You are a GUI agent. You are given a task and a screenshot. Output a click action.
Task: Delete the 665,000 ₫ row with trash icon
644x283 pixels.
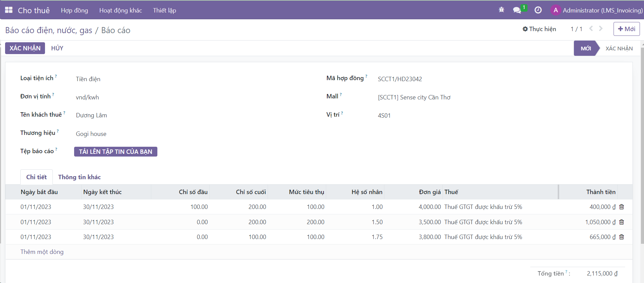tap(622, 237)
